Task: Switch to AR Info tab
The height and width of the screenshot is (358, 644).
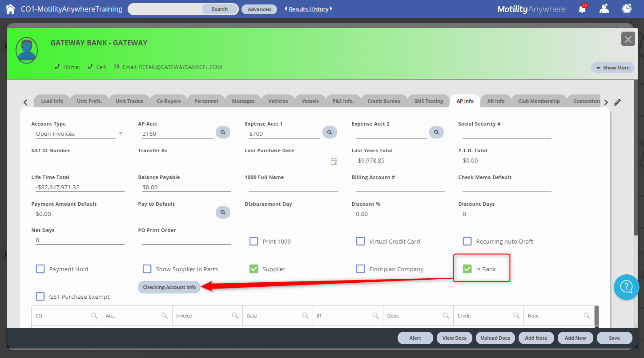Action: [x=495, y=101]
